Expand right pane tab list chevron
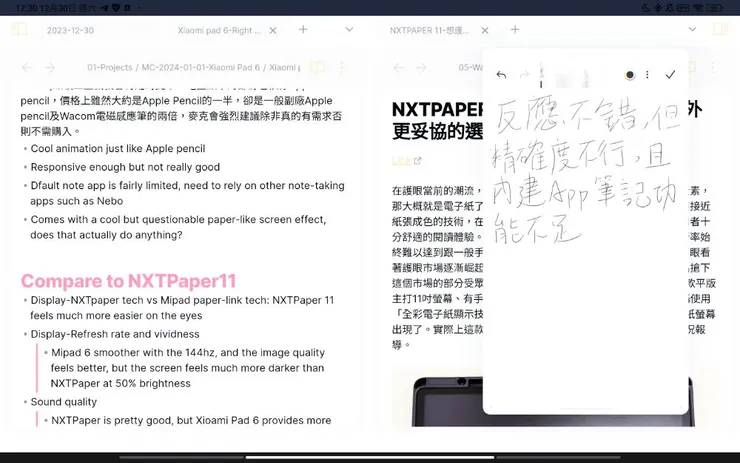This screenshot has width=740, height=463. tap(692, 29)
